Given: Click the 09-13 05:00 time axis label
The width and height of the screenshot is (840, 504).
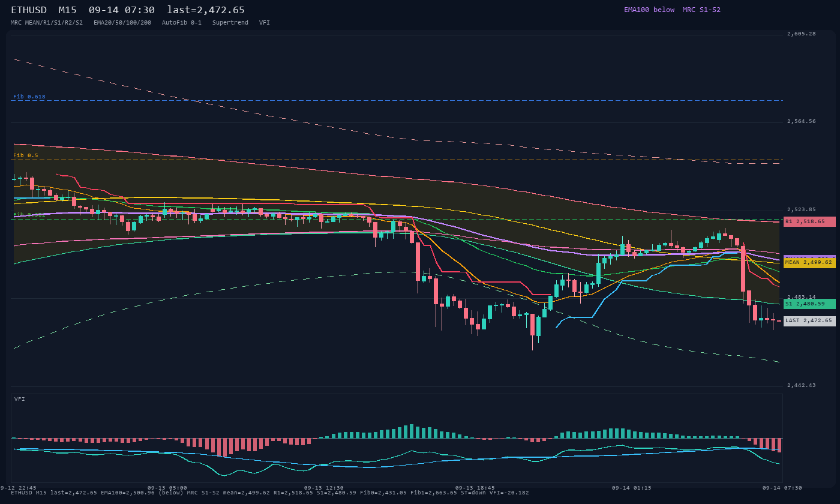Looking at the screenshot, I should [x=167, y=488].
